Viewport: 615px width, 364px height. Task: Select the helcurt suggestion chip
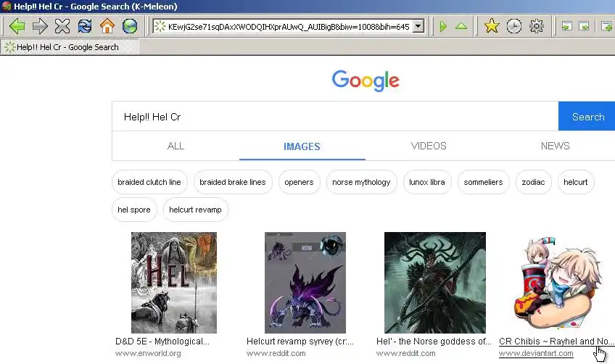[x=575, y=182]
